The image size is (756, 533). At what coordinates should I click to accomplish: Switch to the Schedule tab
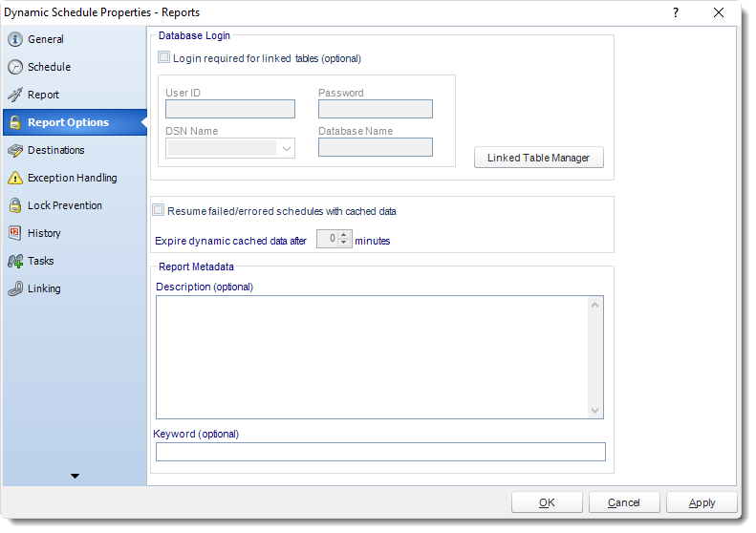(75, 67)
